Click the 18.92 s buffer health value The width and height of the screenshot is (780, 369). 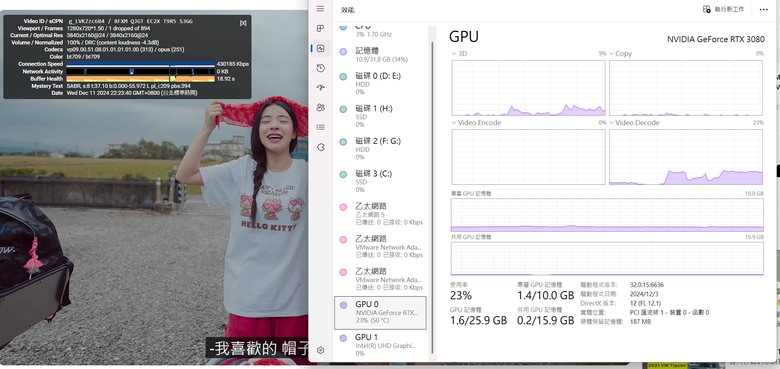point(226,79)
